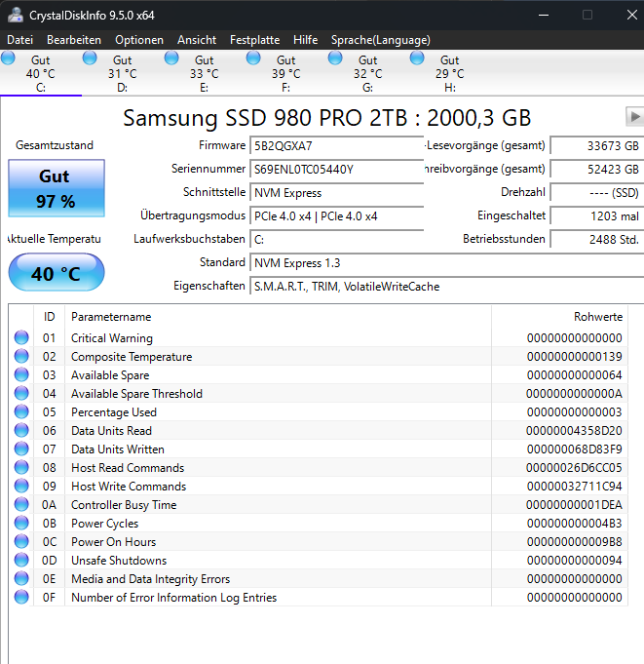Click status orb for Available Spare Threshold
This screenshot has width=644, height=664.
click(x=21, y=393)
